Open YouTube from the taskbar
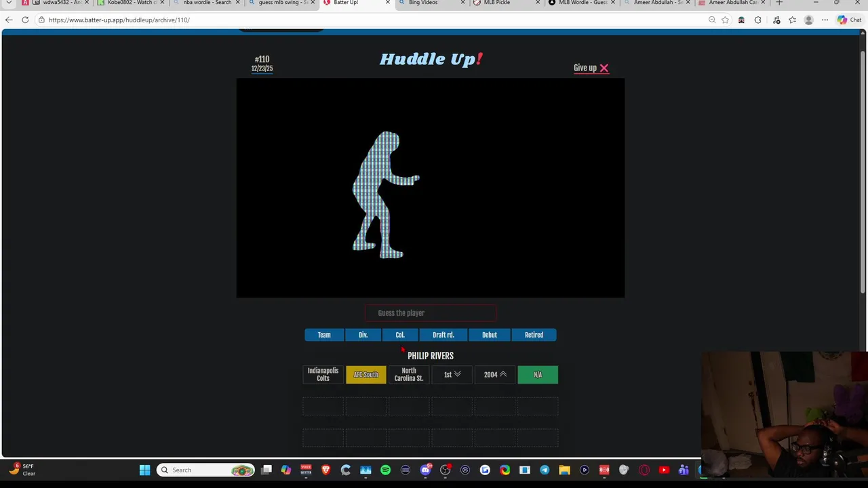Screen dimensions: 868x488 [664, 470]
